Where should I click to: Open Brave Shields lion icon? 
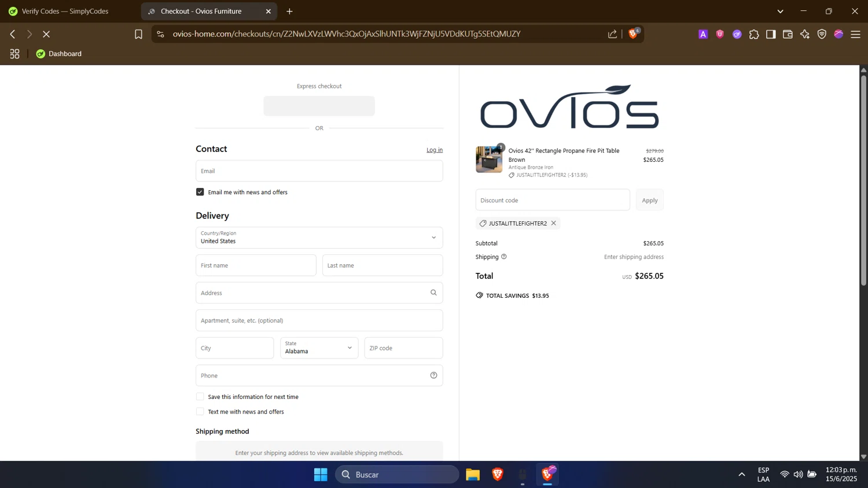pyautogui.click(x=633, y=34)
